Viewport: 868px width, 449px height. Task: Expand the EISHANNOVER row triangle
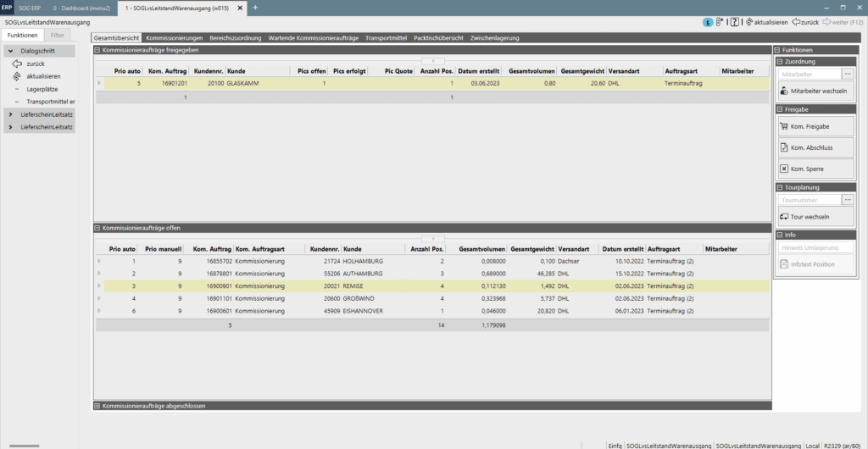click(x=100, y=311)
